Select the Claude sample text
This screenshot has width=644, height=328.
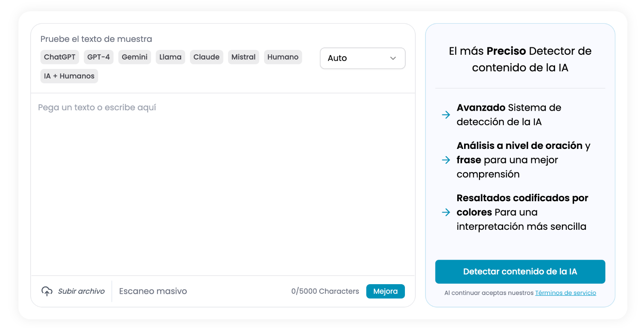[x=206, y=57]
